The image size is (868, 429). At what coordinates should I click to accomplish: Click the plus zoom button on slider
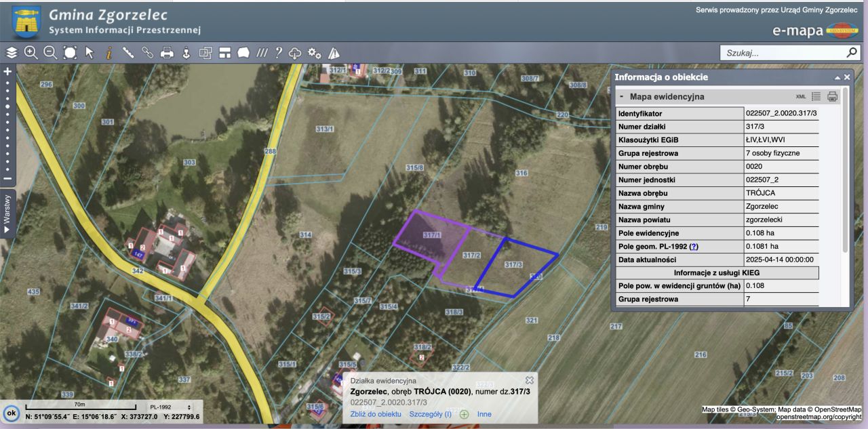(7, 71)
